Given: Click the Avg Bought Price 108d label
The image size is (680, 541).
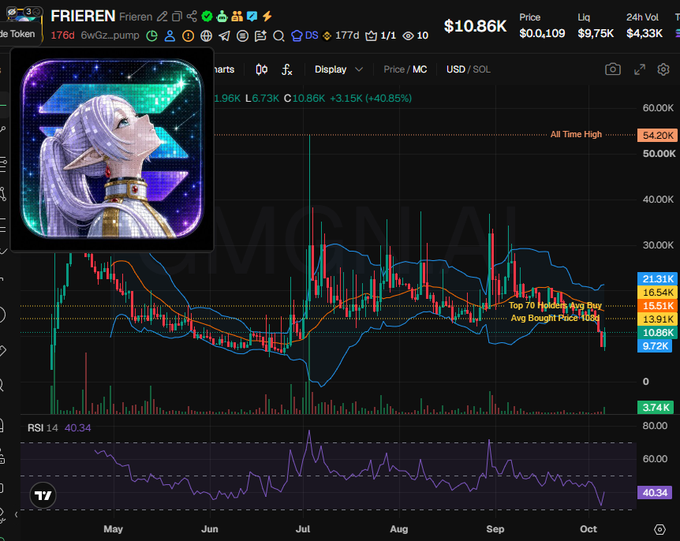Looking at the screenshot, I should (555, 318).
